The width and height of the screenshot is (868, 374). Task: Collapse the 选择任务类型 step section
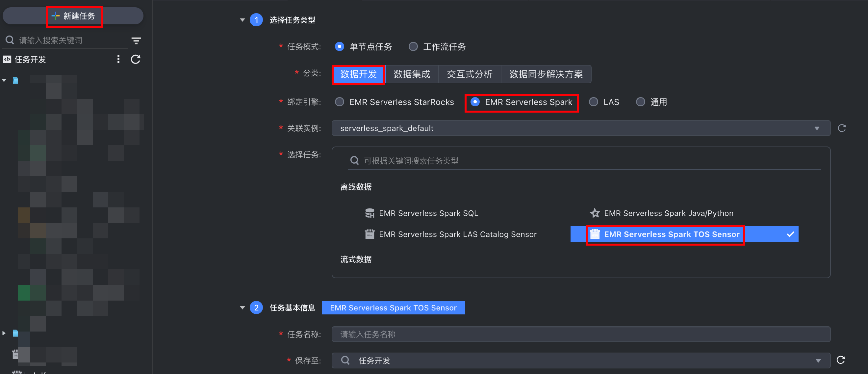point(242,20)
